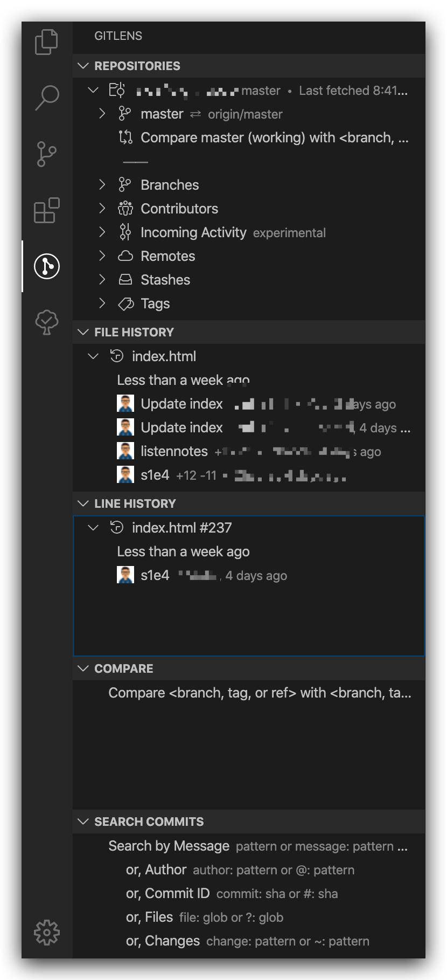Expand the Contributors node
The image size is (447, 980).
pyautogui.click(x=102, y=209)
